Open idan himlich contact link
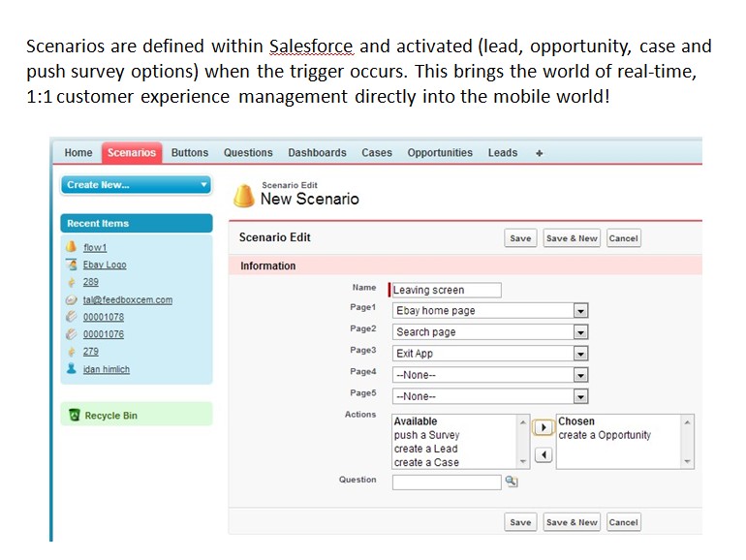Viewport: 746px width, 560px height. coord(107,369)
